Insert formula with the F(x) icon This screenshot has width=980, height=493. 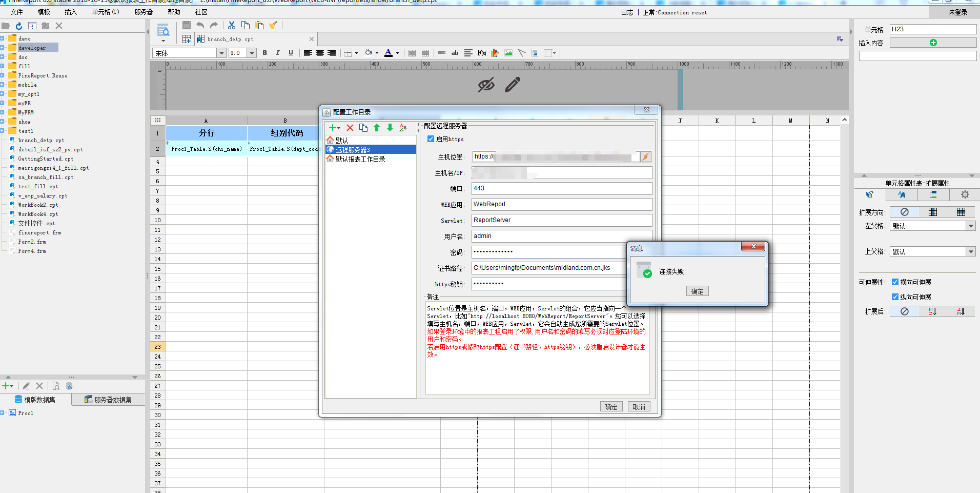tap(482, 53)
